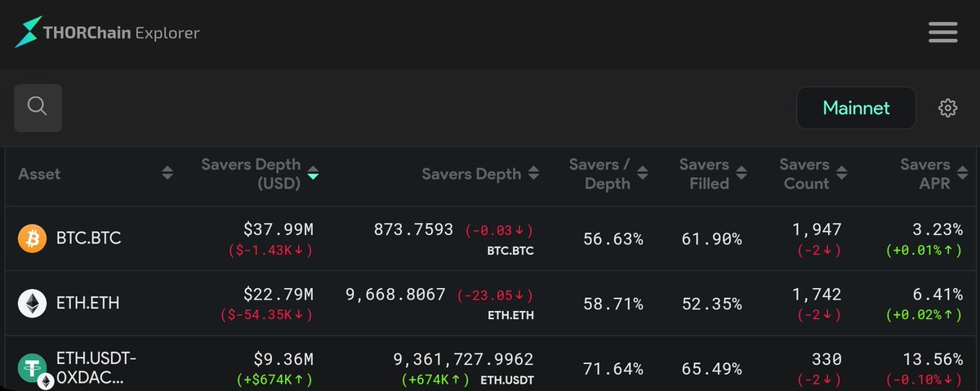Open the ETH.ETH asset
The height and width of the screenshot is (391, 980).
click(87, 304)
